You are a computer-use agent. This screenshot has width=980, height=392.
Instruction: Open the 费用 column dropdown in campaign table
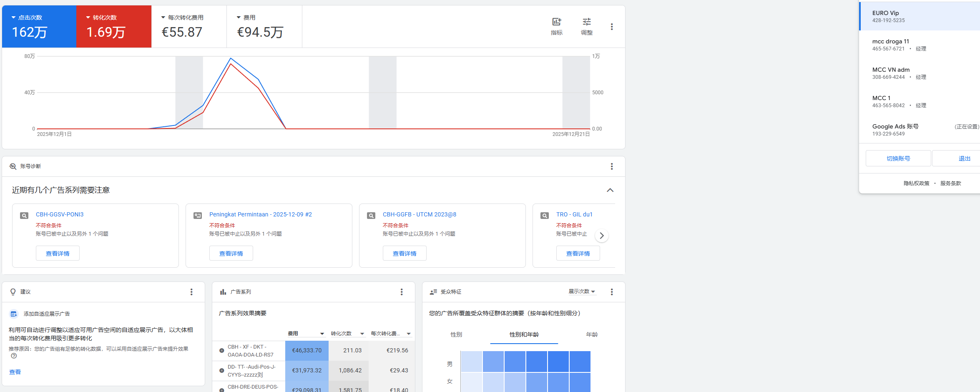point(322,334)
